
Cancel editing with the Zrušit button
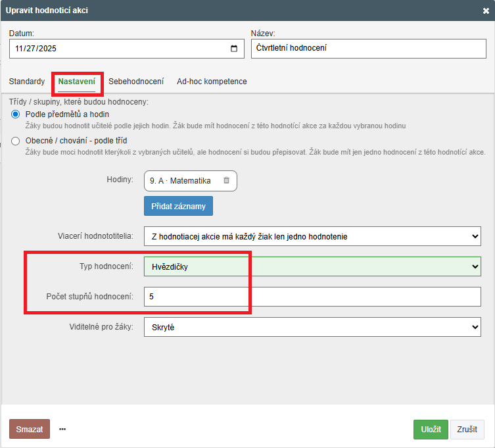pos(467,429)
